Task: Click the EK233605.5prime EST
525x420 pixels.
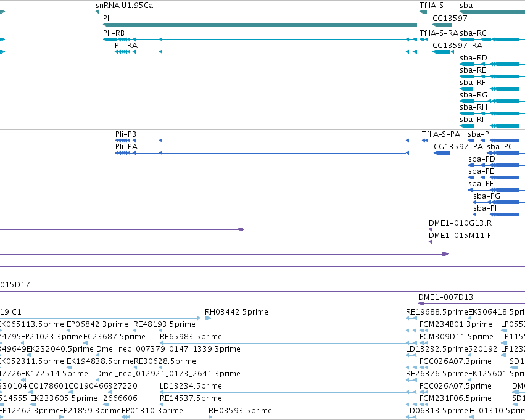Action: [x=33, y=405]
